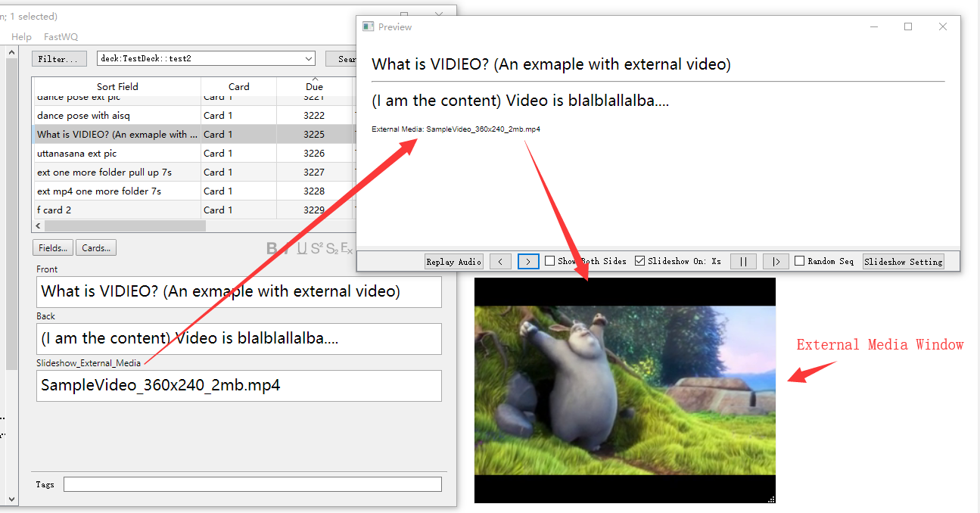Enable Show Both Sides checkbox
This screenshot has height=513, width=980.
click(x=550, y=261)
